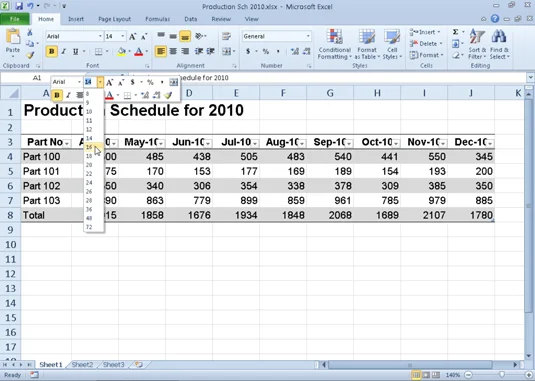
Task: Apply the yellow Fill Color bucket
Action: (x=121, y=52)
